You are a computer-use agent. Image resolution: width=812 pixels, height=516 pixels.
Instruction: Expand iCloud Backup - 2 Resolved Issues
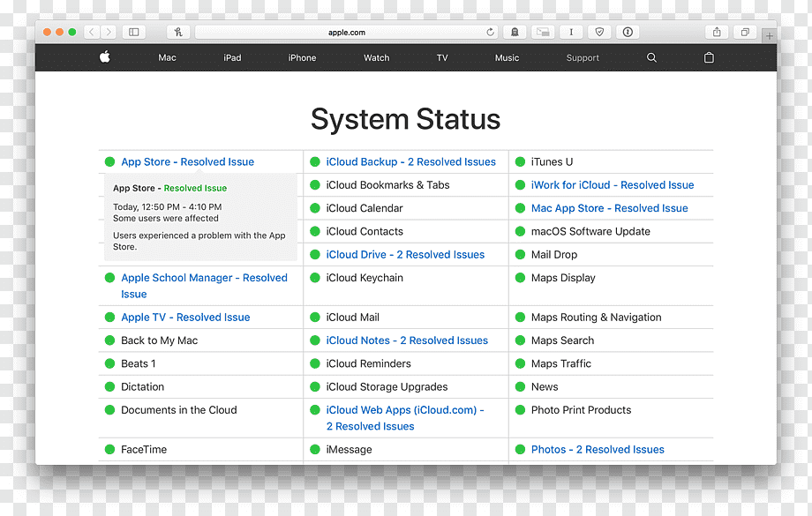click(410, 162)
